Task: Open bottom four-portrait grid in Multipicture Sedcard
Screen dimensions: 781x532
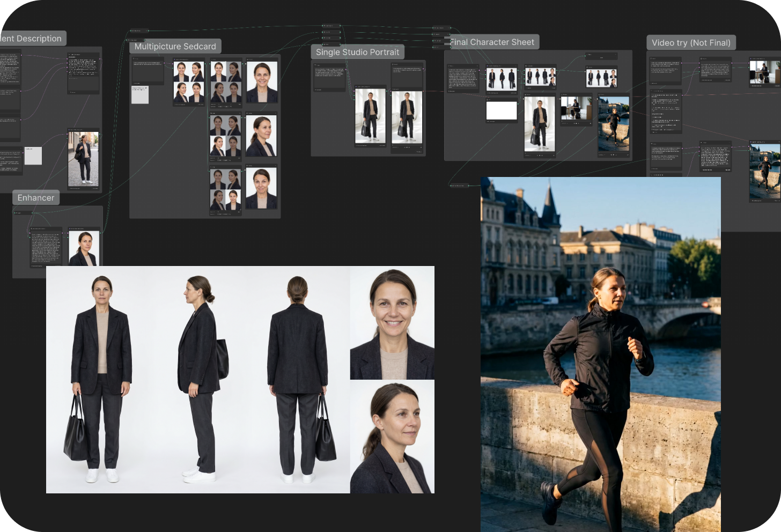Action: click(225, 189)
